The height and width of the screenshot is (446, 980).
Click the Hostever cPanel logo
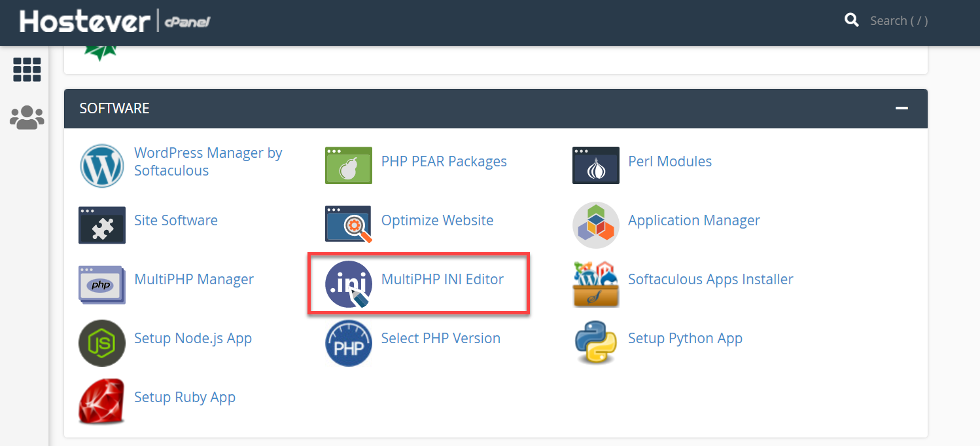pos(115,22)
